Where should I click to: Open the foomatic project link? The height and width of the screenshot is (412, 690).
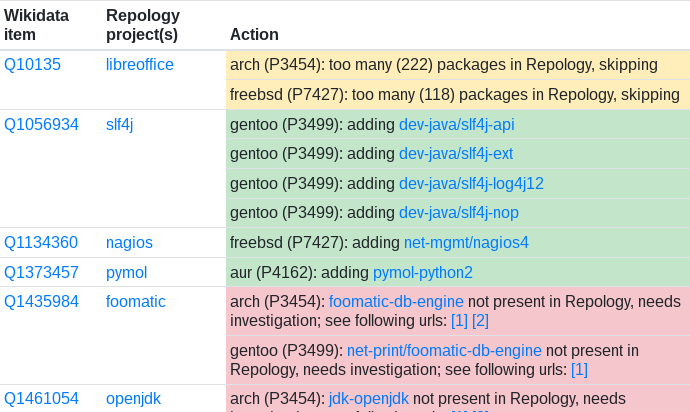136,302
